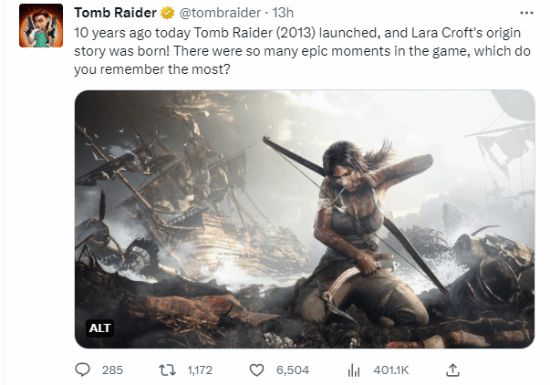Click Lara Croft's figure in the image
Image resolution: width=550 pixels, height=385 pixels.
point(365,231)
